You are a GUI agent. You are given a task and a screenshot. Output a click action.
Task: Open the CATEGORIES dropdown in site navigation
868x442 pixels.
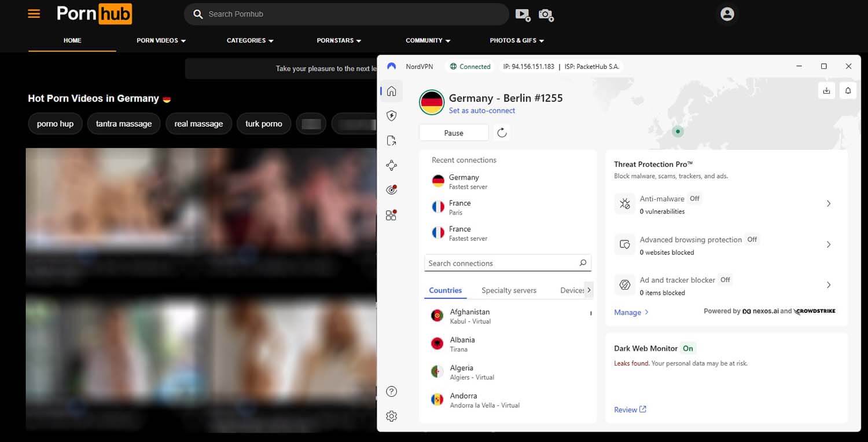click(x=250, y=41)
